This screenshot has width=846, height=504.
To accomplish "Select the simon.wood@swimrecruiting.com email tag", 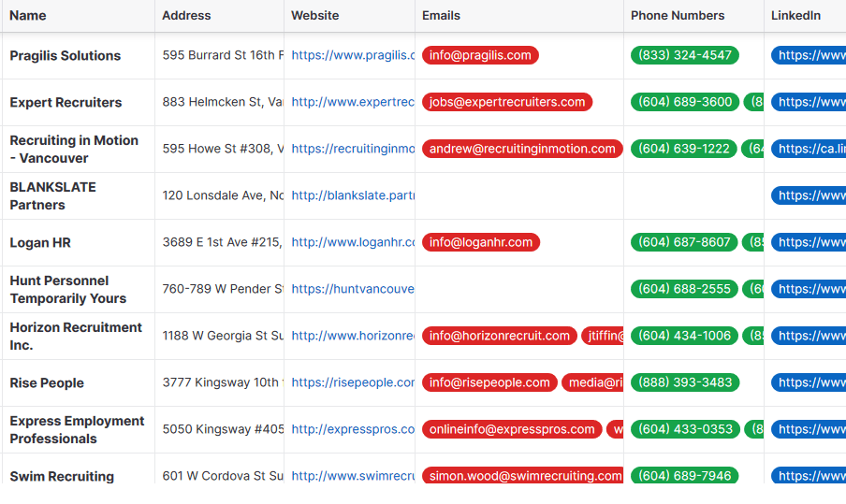I will 523,475.
